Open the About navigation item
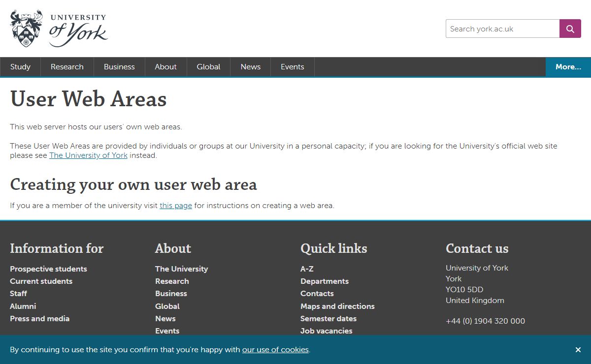 tap(165, 67)
